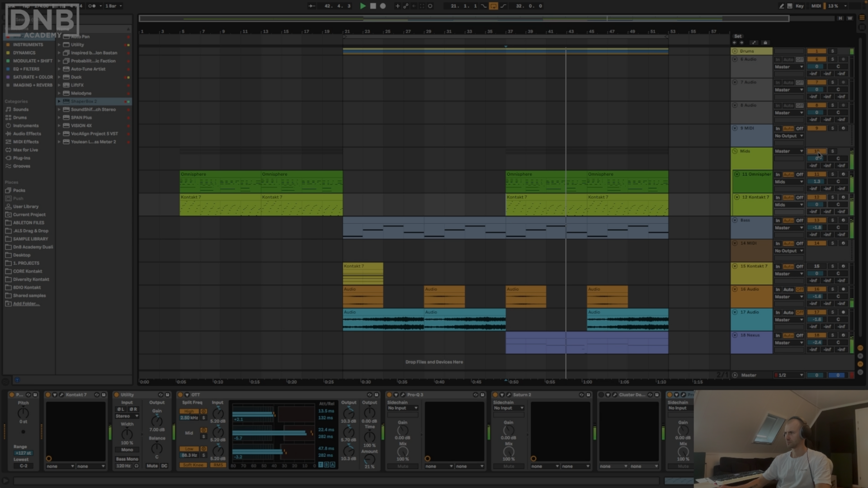Toggle the 17 Audio track activator
Image resolution: width=868 pixels, height=488 pixels.
pyautogui.click(x=817, y=312)
